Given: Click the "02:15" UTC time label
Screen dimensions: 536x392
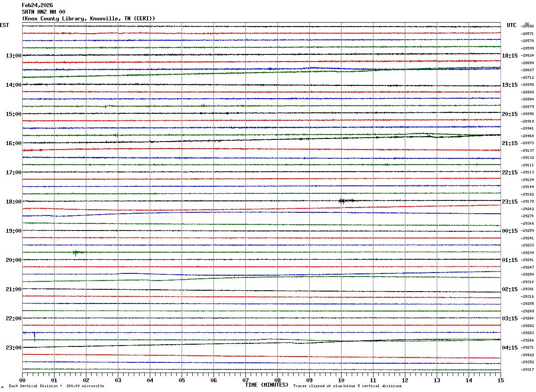Looking at the screenshot, I should (510, 289).
